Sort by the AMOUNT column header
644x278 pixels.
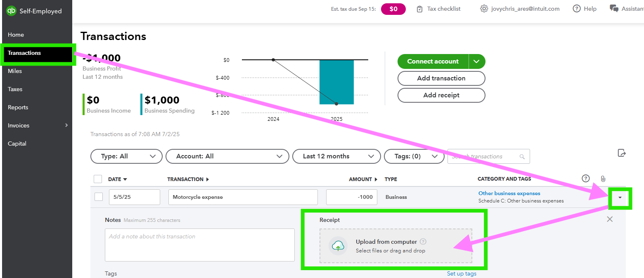[363, 179]
